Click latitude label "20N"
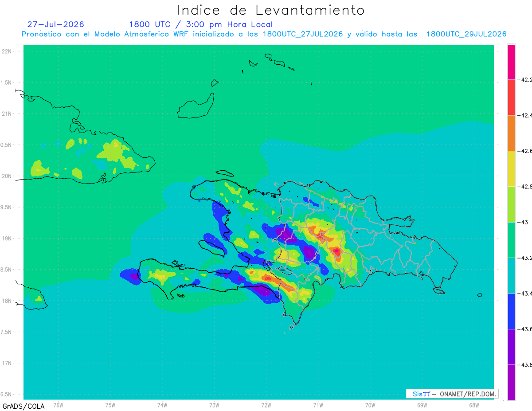This screenshot has height=411, width=532. 7,176
